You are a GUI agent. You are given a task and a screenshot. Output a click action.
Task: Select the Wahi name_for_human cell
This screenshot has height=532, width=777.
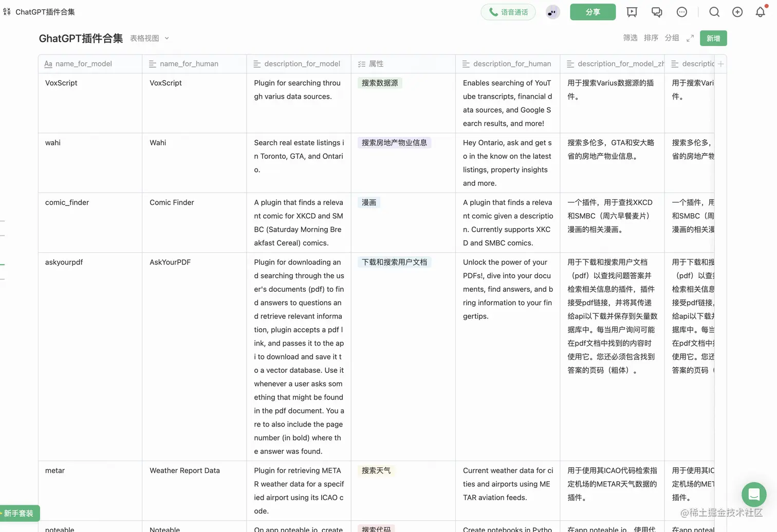(x=194, y=163)
